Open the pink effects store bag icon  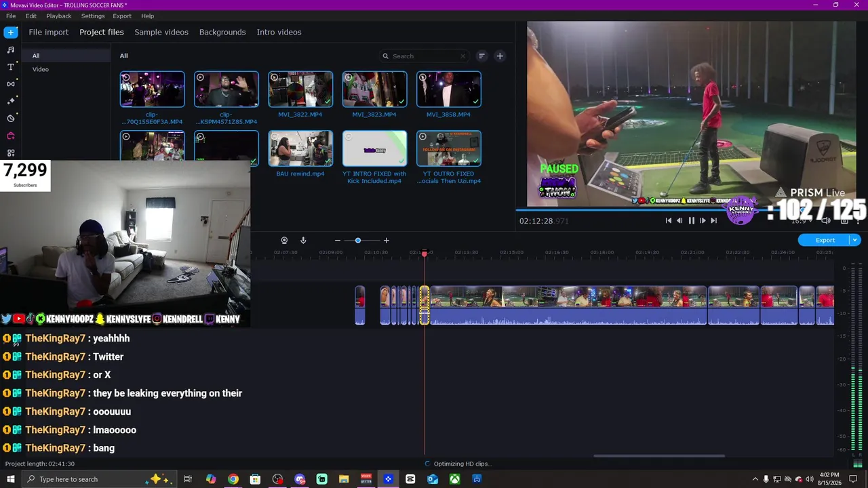[11, 136]
